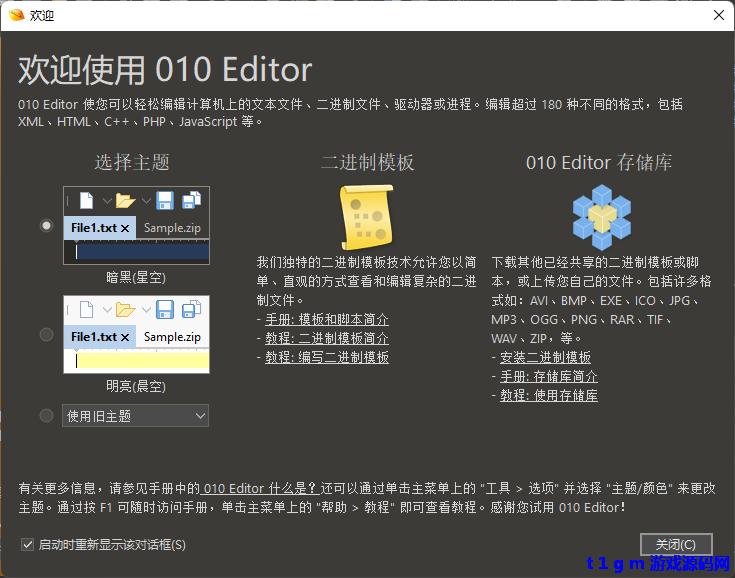Viewport: 735px width, 578px height.
Task: Uncheck 启动时重新显示该对话框 checkbox
Action: pyautogui.click(x=27, y=545)
